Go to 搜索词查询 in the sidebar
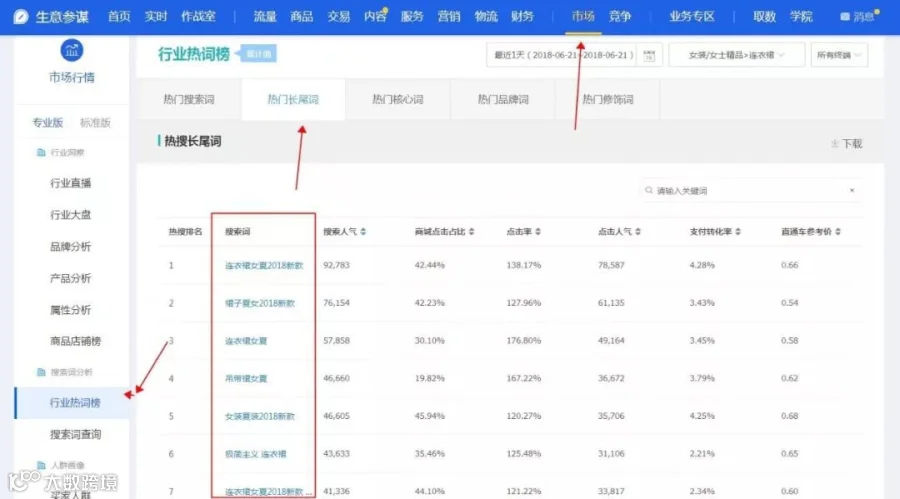The image size is (900, 499). tap(75, 435)
